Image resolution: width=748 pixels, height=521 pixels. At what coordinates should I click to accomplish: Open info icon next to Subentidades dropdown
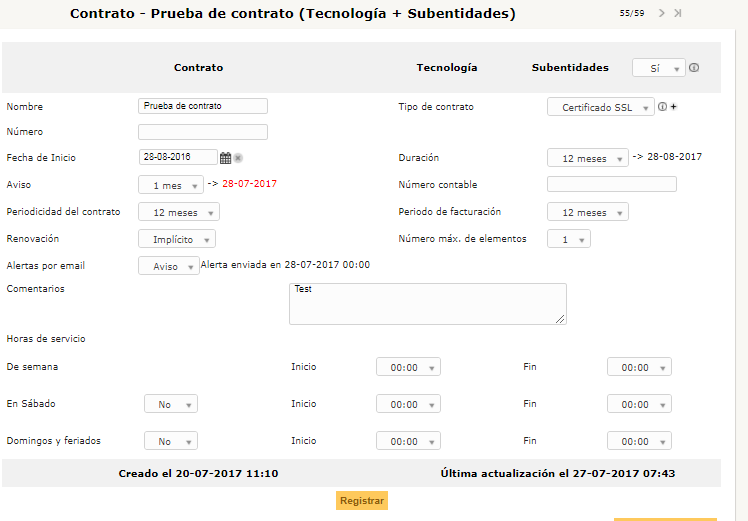pyautogui.click(x=694, y=68)
